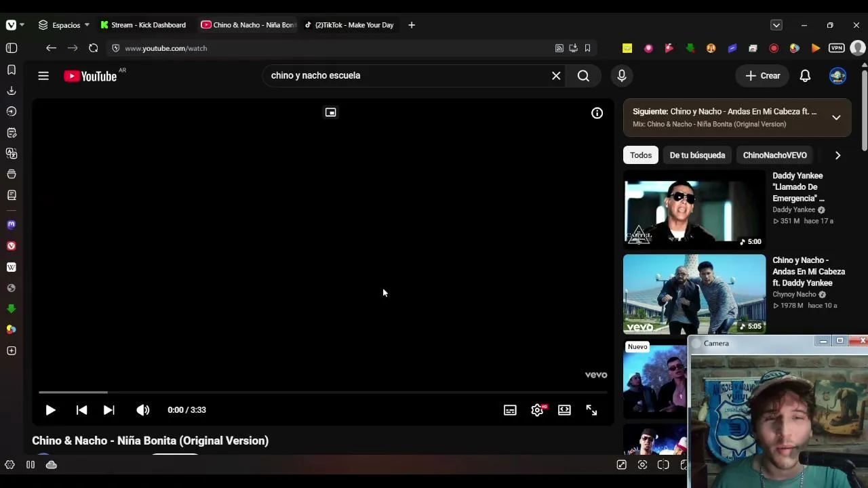
Task: Show video info card
Action: pos(597,113)
